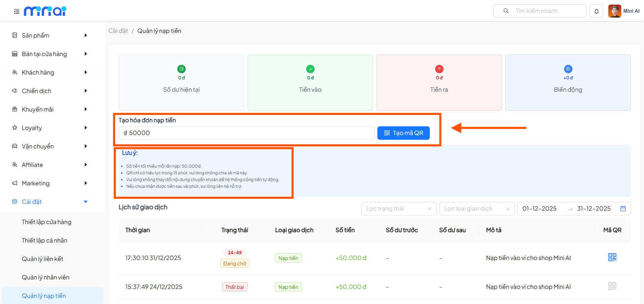Open the Lọc trạng thái dropdown
The width and height of the screenshot is (644, 304).
click(399, 208)
